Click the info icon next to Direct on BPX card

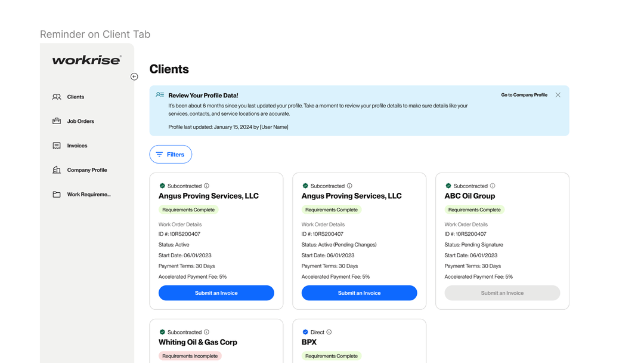coord(329,332)
